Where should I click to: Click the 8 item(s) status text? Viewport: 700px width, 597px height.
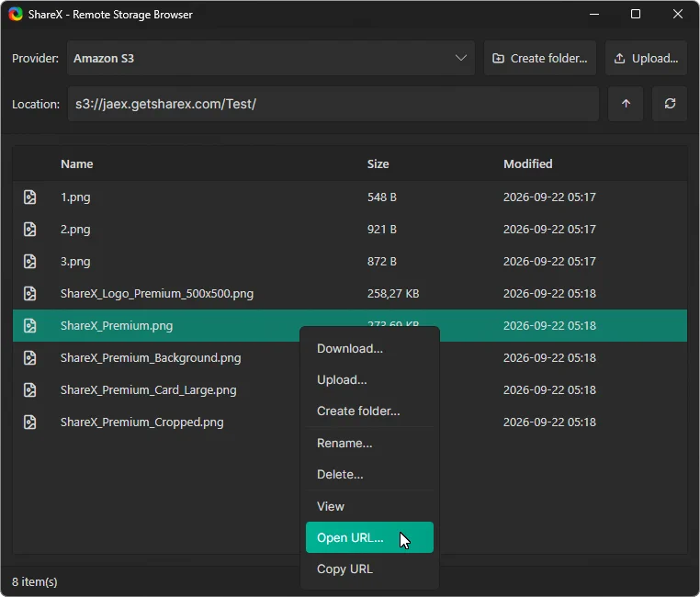(x=34, y=581)
